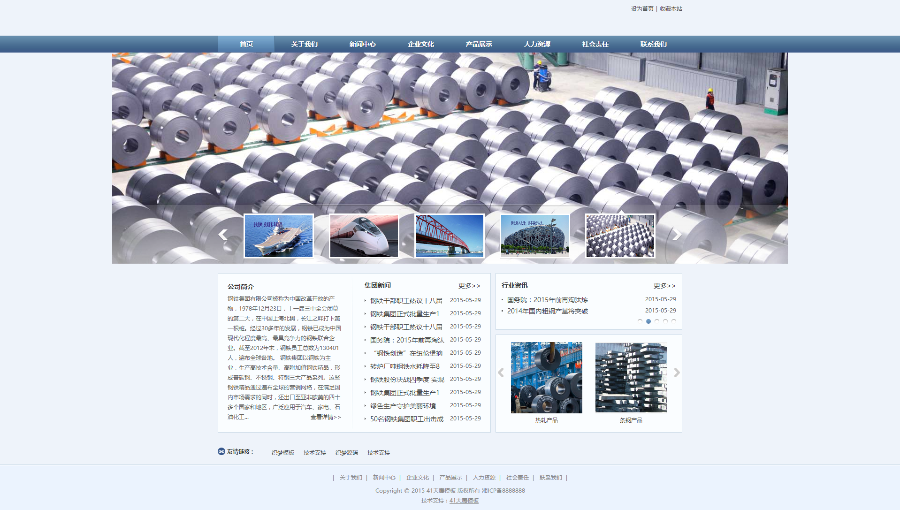The image size is (900, 510).
Task: Click the 行业资讯 section heading
Action: (515, 285)
